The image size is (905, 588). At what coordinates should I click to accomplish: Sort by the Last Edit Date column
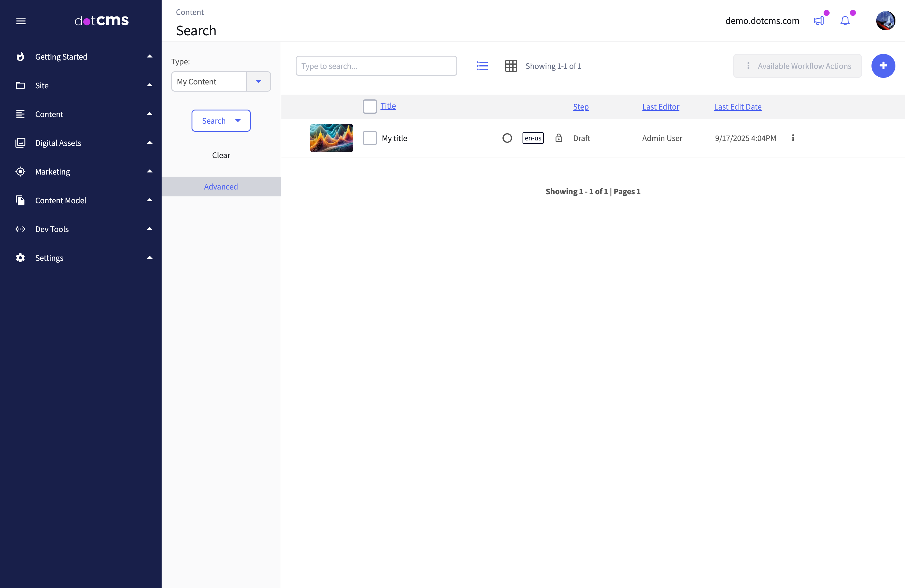coord(737,107)
